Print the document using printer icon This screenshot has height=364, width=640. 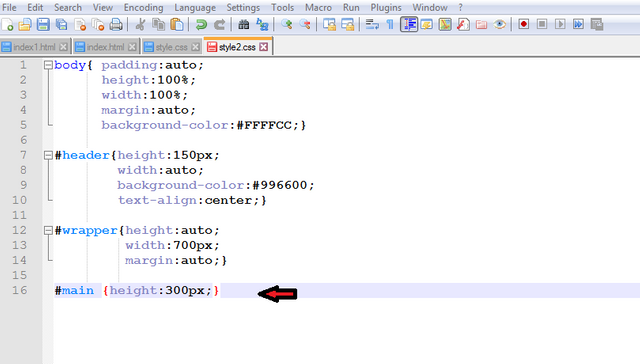pyautogui.click(x=116, y=24)
